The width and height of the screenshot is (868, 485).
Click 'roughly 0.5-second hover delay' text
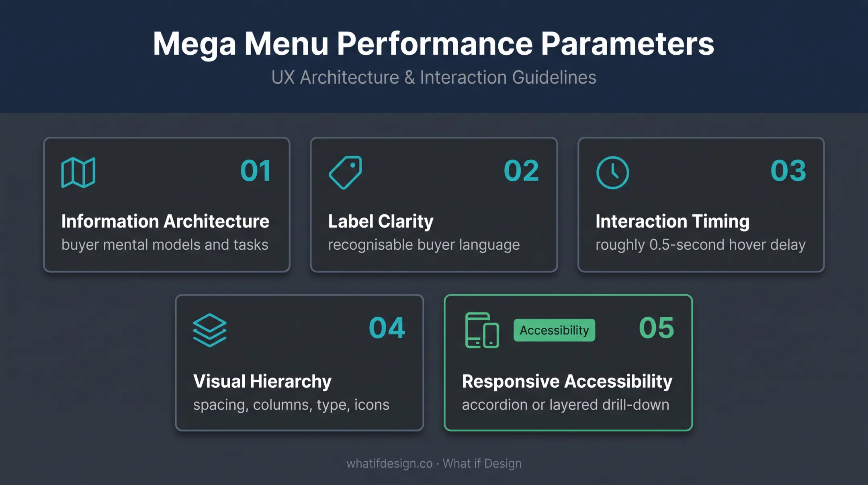(x=700, y=245)
